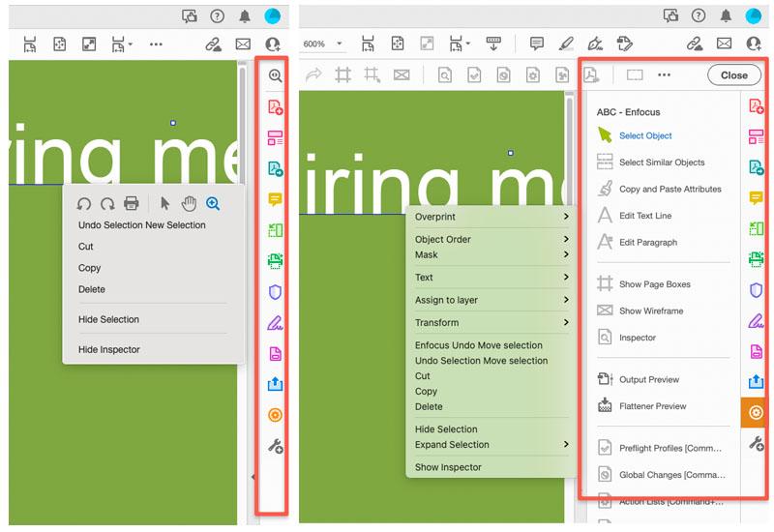Open the Copy and Paste Attributes tool
The image size is (774, 532).
tap(670, 190)
